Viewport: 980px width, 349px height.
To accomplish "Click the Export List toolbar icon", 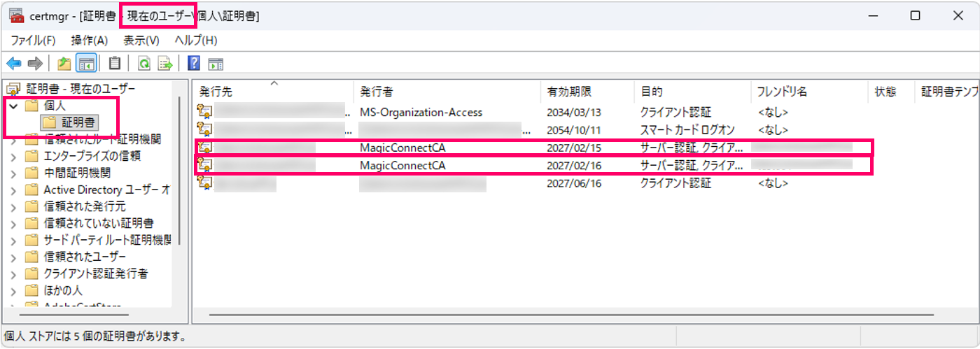I will 165,64.
